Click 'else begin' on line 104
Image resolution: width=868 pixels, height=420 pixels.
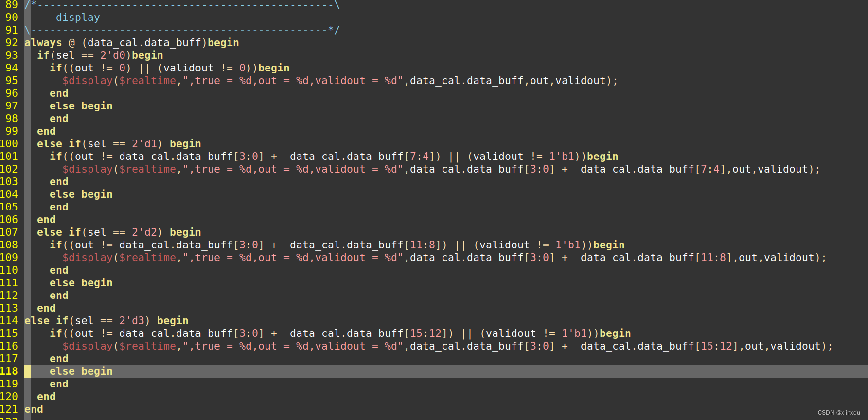point(81,194)
